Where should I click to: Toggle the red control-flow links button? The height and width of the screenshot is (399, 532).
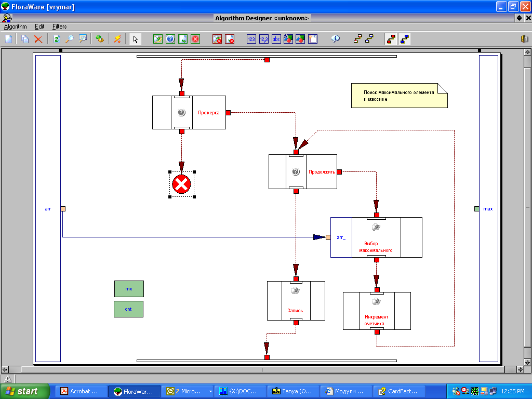(x=390, y=39)
